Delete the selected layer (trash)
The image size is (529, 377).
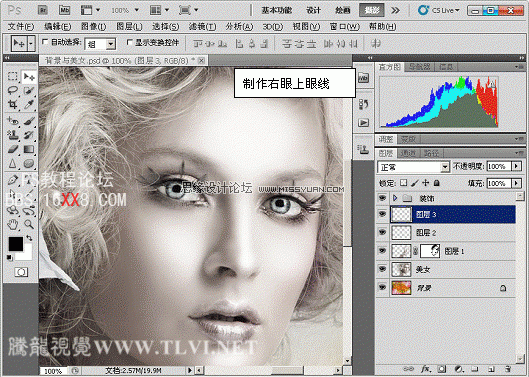(507, 369)
